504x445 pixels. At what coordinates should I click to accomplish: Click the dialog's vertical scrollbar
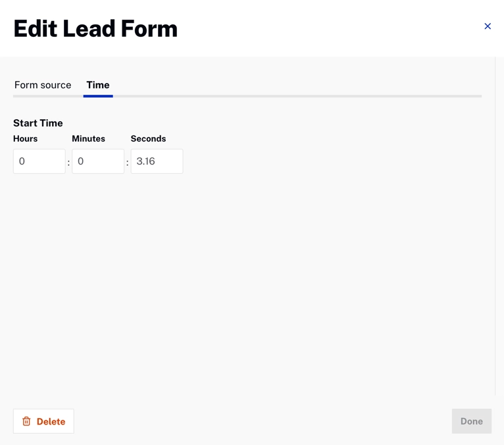point(495,224)
